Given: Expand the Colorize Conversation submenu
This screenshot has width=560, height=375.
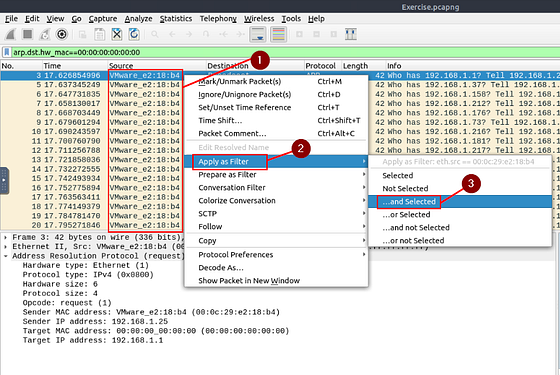Looking at the screenshot, I should [276, 201].
